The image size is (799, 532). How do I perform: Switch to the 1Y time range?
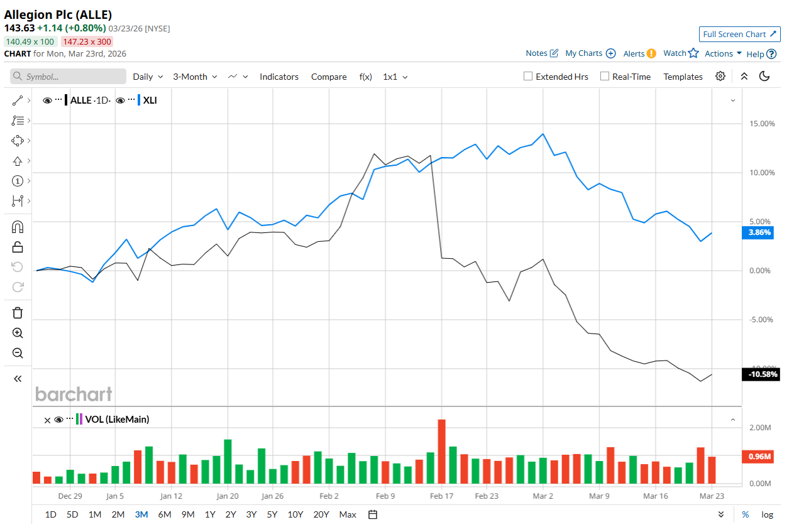point(210,514)
